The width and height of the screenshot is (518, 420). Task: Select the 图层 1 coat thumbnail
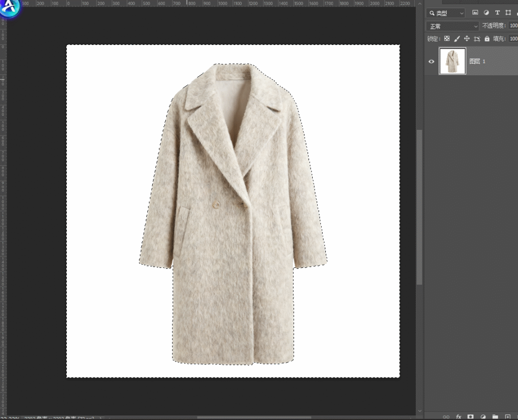[x=452, y=61]
